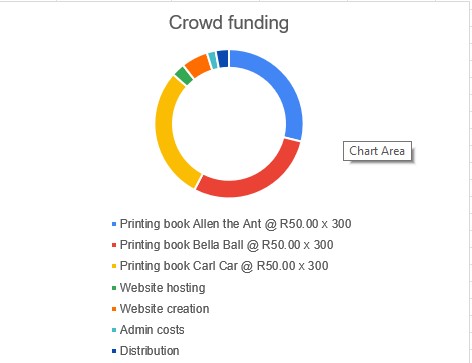Select the teal Admin costs slice
This screenshot has height=363, width=472.
213,60
